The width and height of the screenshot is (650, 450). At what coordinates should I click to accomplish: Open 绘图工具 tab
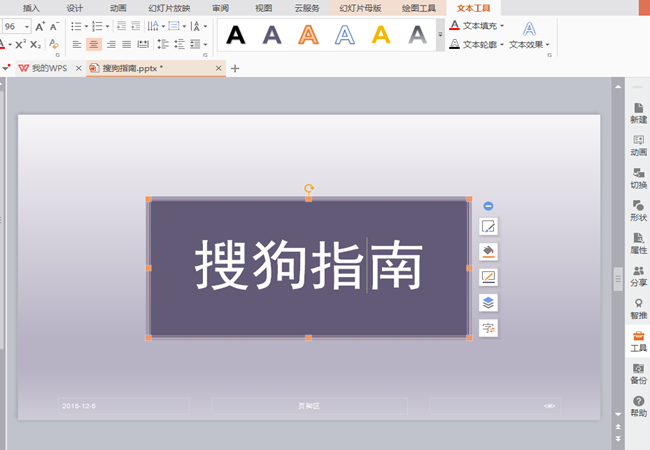[419, 8]
